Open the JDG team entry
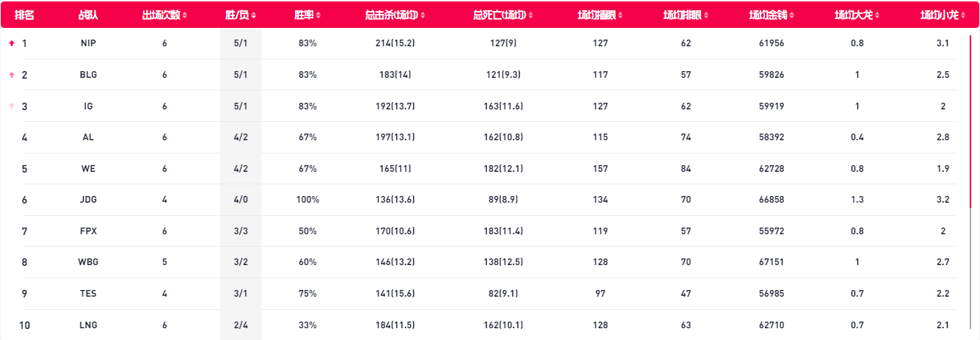Screen dimensions: 980x340 point(88,200)
